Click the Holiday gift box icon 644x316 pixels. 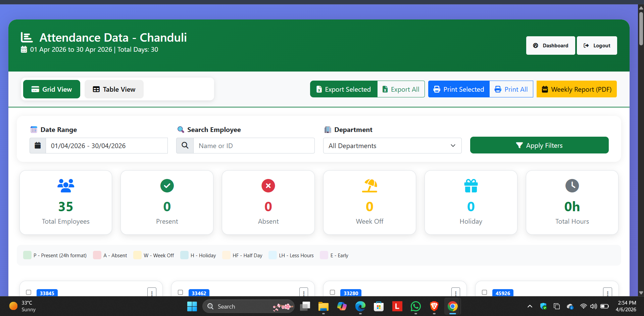[471, 186]
